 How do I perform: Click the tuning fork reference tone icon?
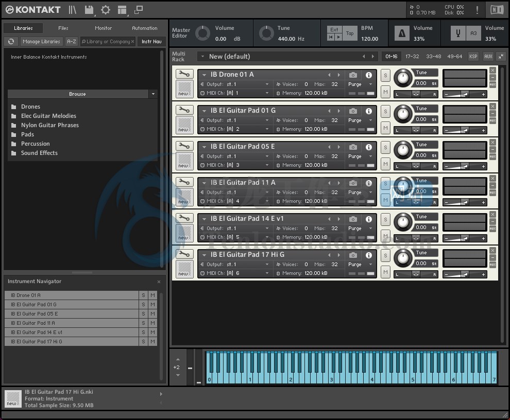click(458, 33)
